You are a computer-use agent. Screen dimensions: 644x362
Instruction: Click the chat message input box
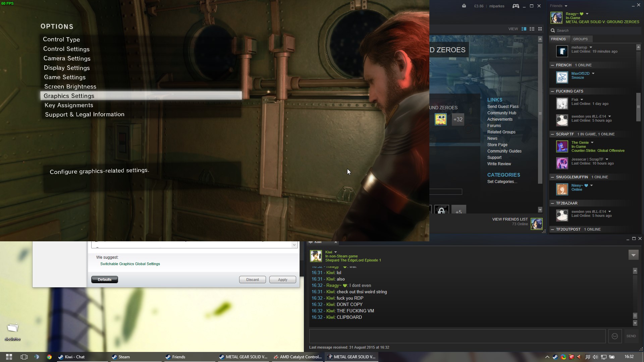[457, 336]
